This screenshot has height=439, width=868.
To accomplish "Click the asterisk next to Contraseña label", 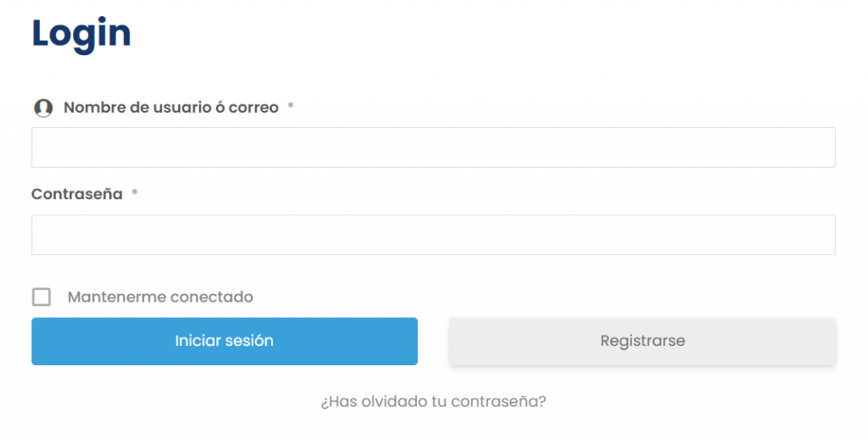I will coord(135,194).
